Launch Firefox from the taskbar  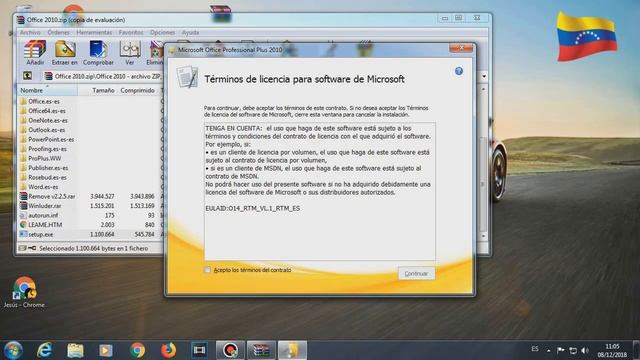168,350
